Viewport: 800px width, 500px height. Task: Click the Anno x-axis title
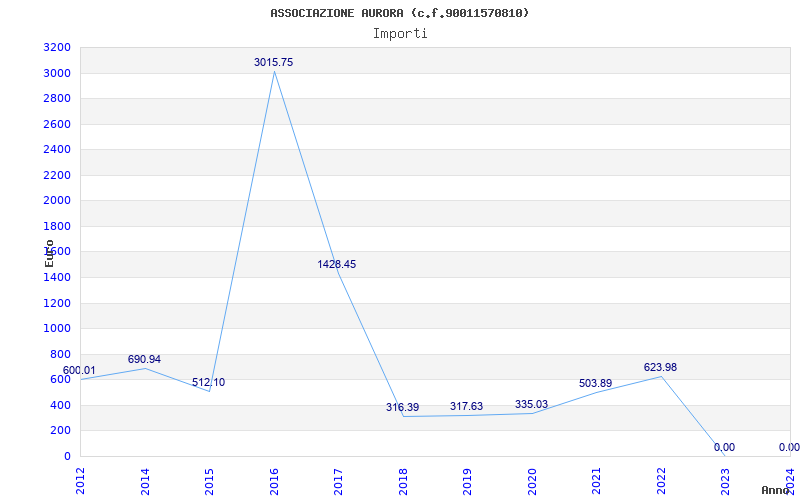coord(775,490)
